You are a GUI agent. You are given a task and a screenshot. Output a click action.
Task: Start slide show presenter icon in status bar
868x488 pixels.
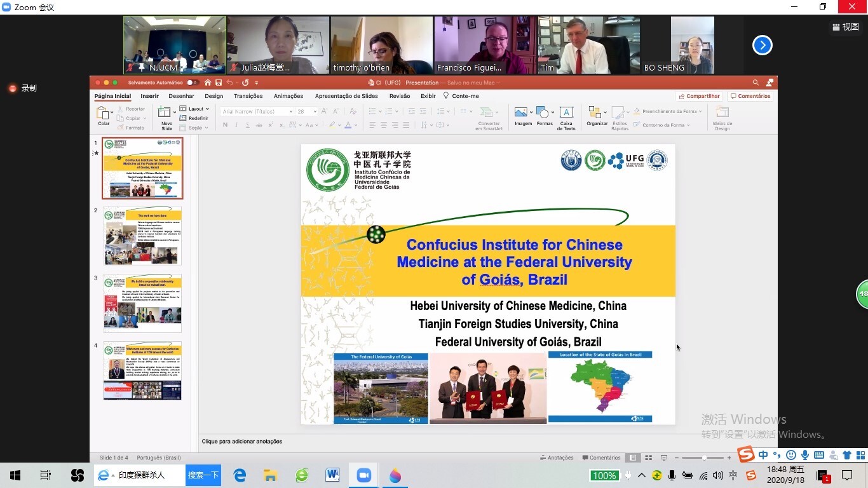click(x=663, y=457)
